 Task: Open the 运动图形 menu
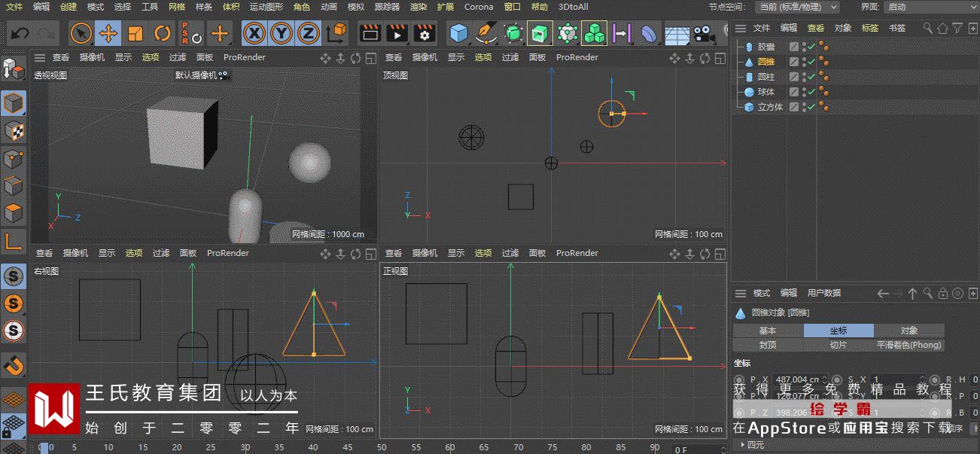(266, 7)
